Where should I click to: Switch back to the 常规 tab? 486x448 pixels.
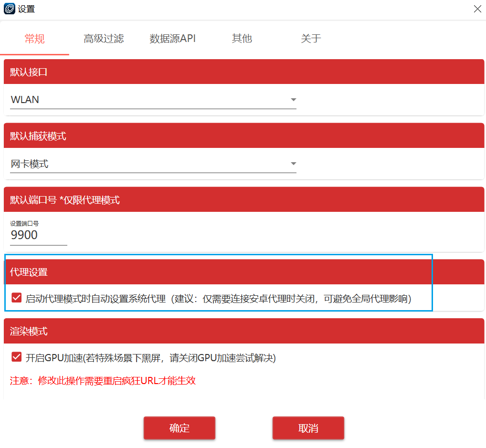coord(34,39)
